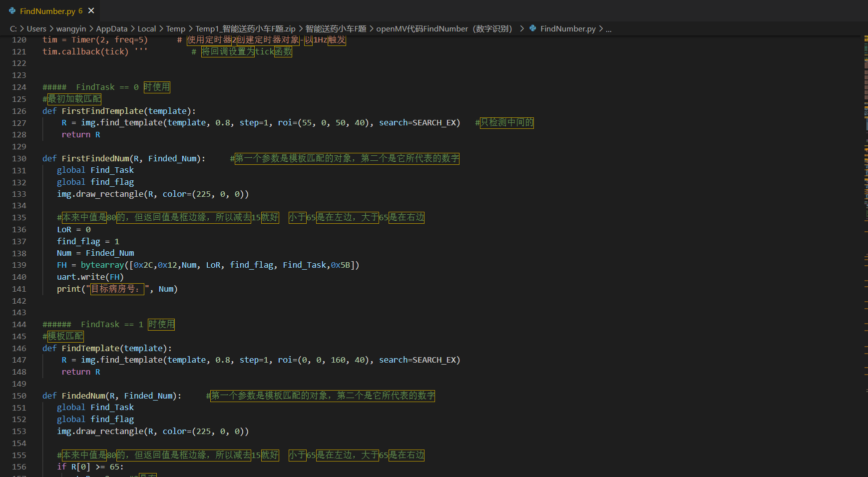Click the 'FH = bytearray' line

(208, 265)
